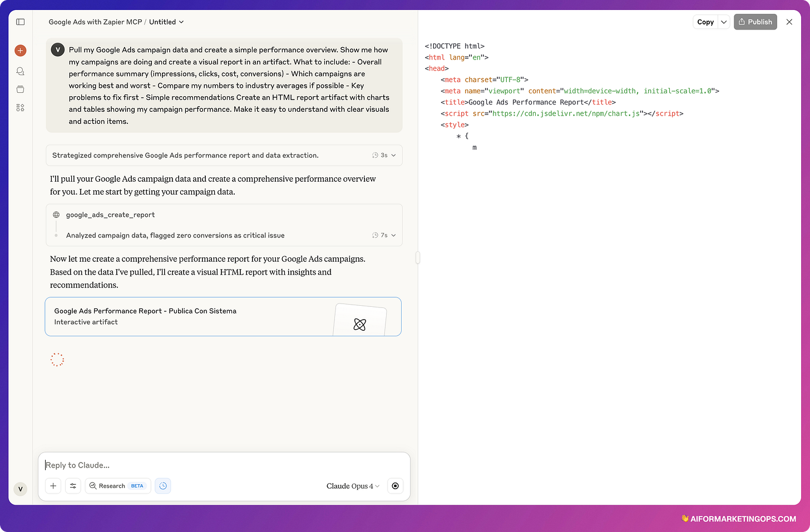This screenshot has height=532, width=810.
Task: Click the add attachment plus button
Action: tap(53, 486)
